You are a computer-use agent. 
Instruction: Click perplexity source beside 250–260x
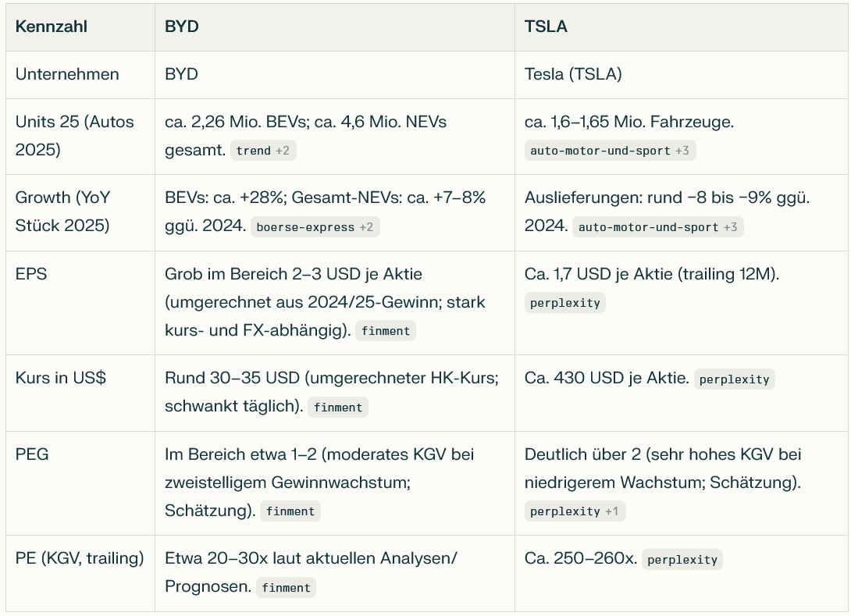[x=682, y=559]
